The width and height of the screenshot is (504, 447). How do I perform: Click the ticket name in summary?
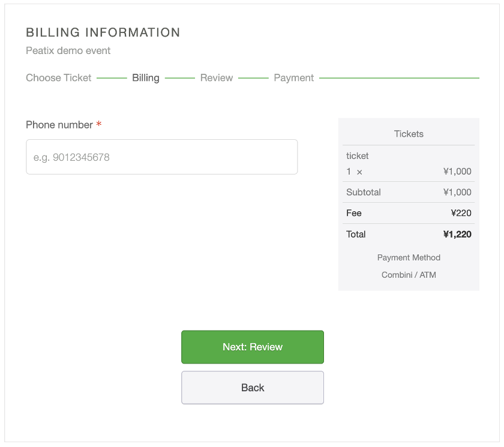[358, 156]
